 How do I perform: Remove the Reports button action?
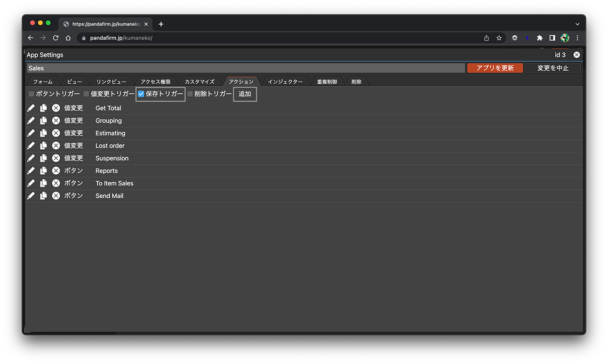(55, 171)
